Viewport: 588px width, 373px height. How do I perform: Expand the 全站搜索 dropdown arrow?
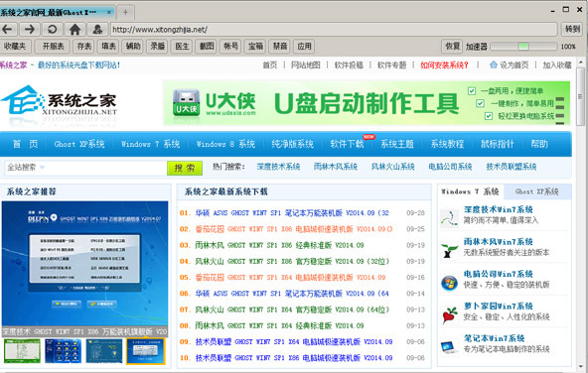point(42,168)
